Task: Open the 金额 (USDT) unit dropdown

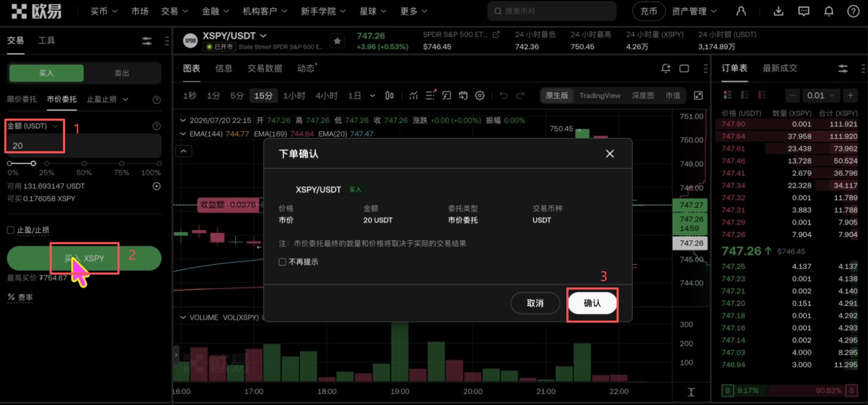Action: [x=33, y=126]
